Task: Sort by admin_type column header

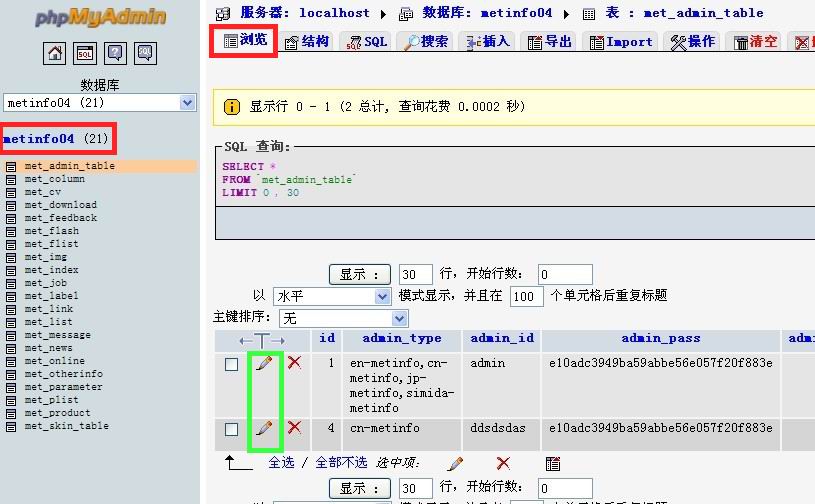Action: pos(402,338)
